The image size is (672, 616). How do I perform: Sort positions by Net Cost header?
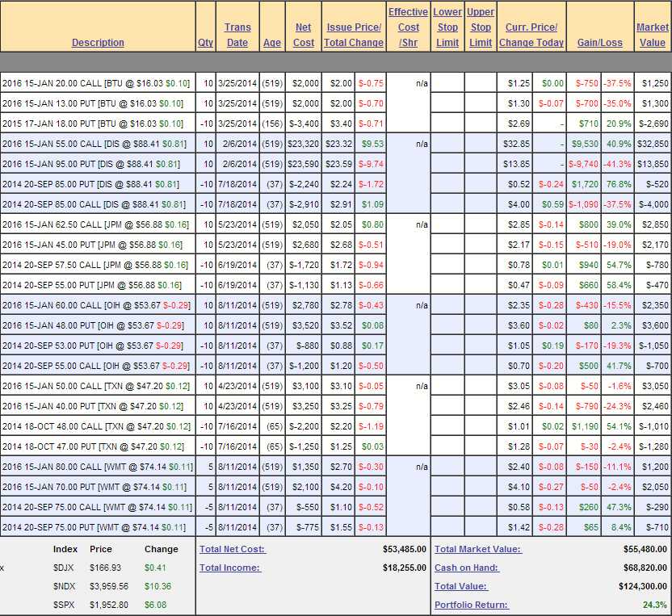point(304,35)
